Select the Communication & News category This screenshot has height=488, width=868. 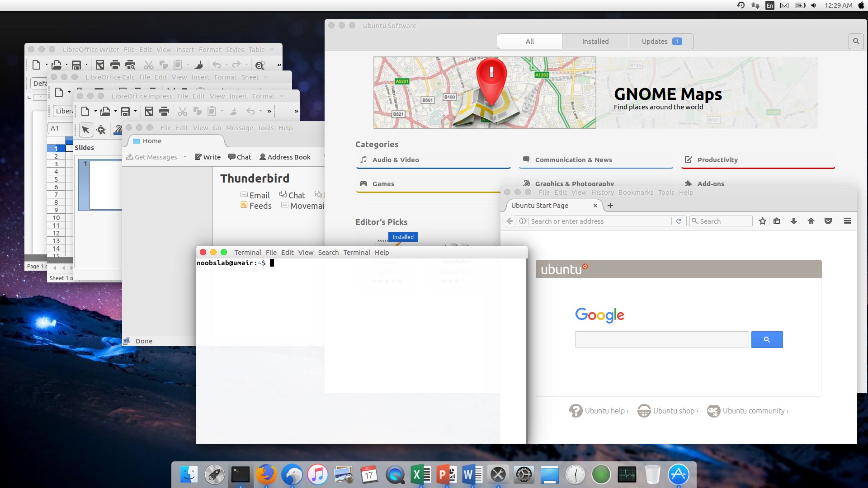click(x=573, y=159)
